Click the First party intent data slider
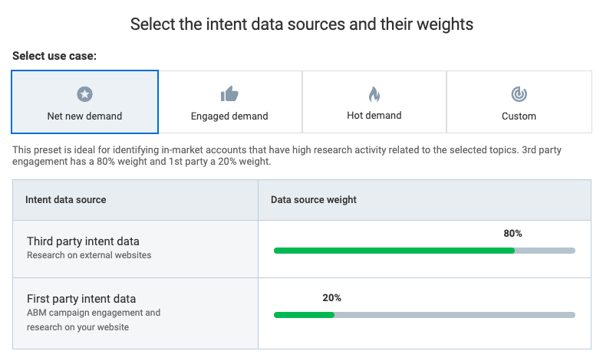Screen dimensions: 603x364 [x=423, y=314]
